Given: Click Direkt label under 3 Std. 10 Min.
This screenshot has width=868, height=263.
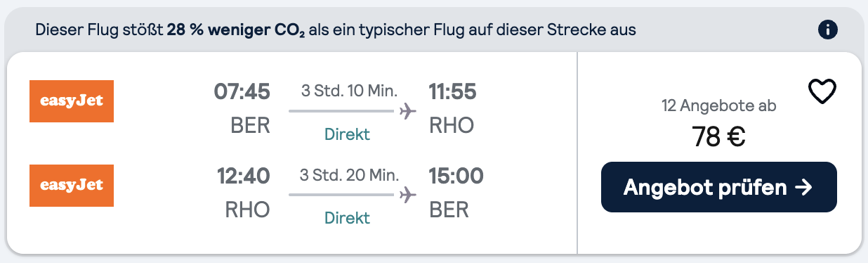Looking at the screenshot, I should [347, 134].
